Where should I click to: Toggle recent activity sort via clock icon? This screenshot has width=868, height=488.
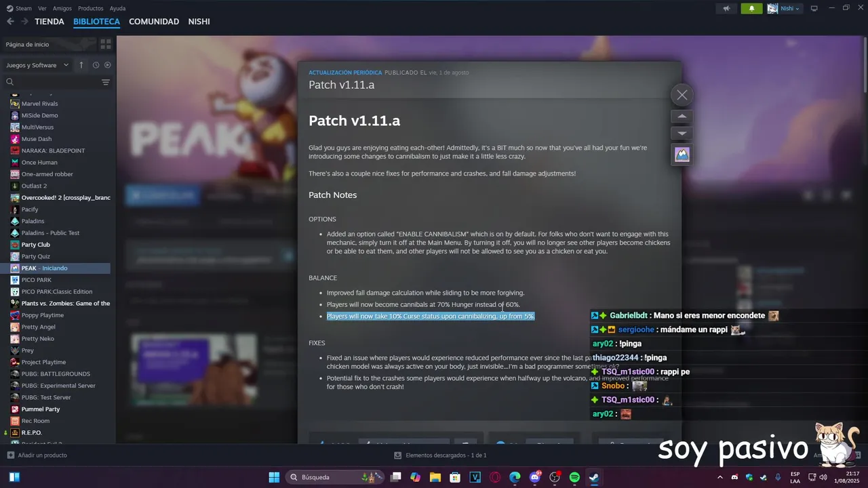click(96, 65)
